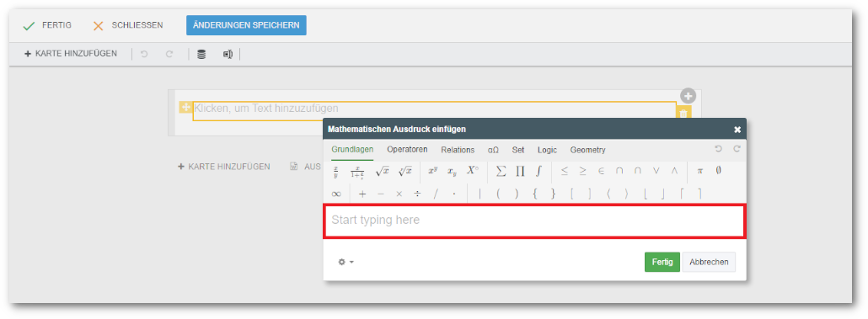868x319 pixels.
Task: Insert a closing parenthesis
Action: point(517,194)
